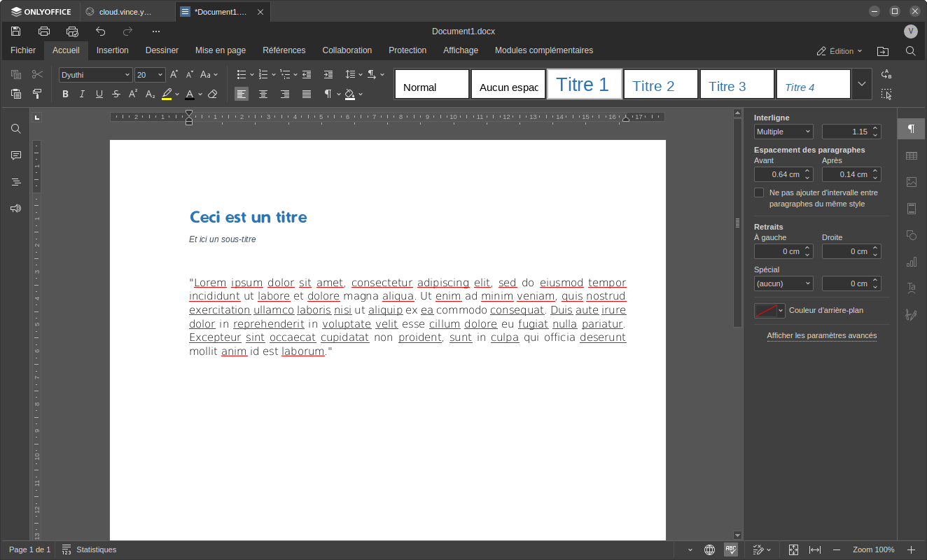Viewport: 927px width, 560px height.
Task: Check 'Ne pas ajouter d'intervalle' checkbox
Action: pyautogui.click(x=759, y=192)
